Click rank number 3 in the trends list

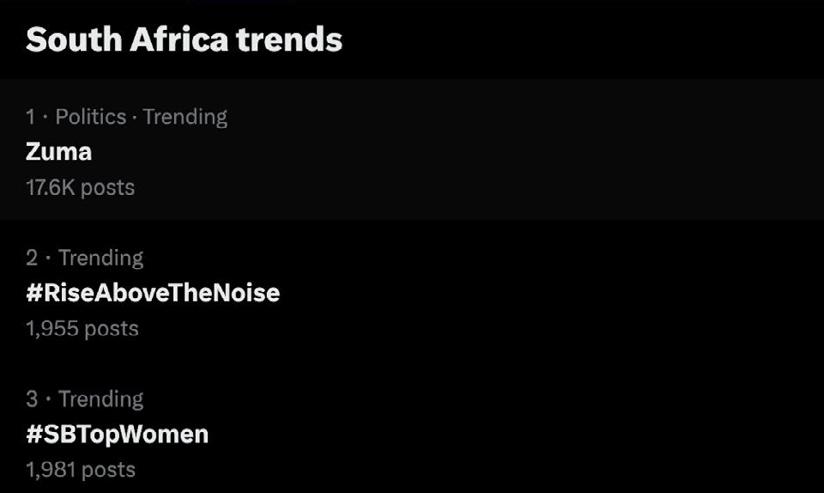point(32,399)
